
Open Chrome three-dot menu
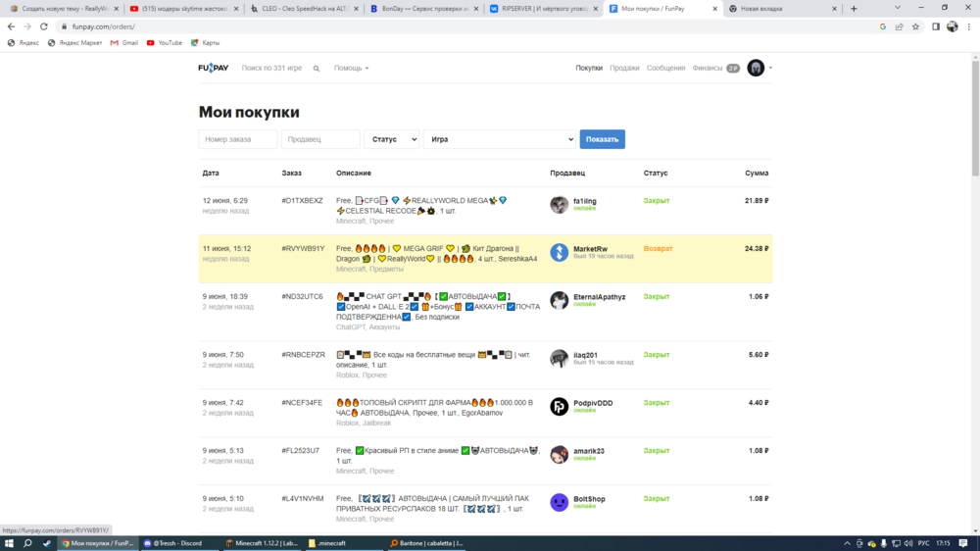pos(969,26)
